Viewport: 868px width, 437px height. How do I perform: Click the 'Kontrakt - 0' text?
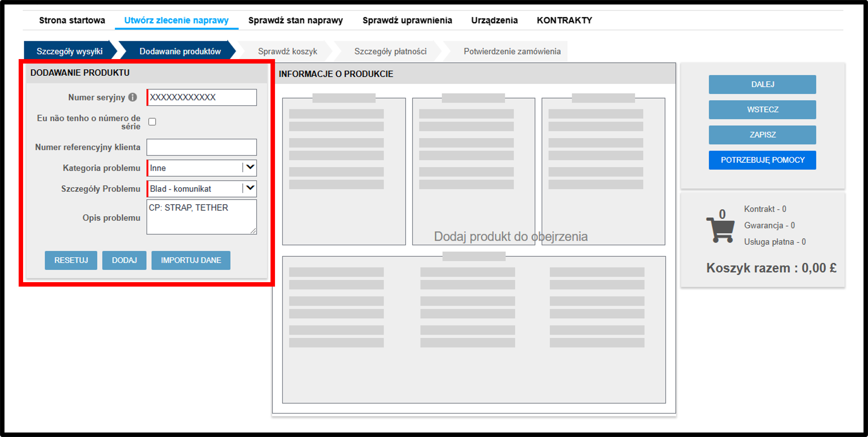click(765, 209)
